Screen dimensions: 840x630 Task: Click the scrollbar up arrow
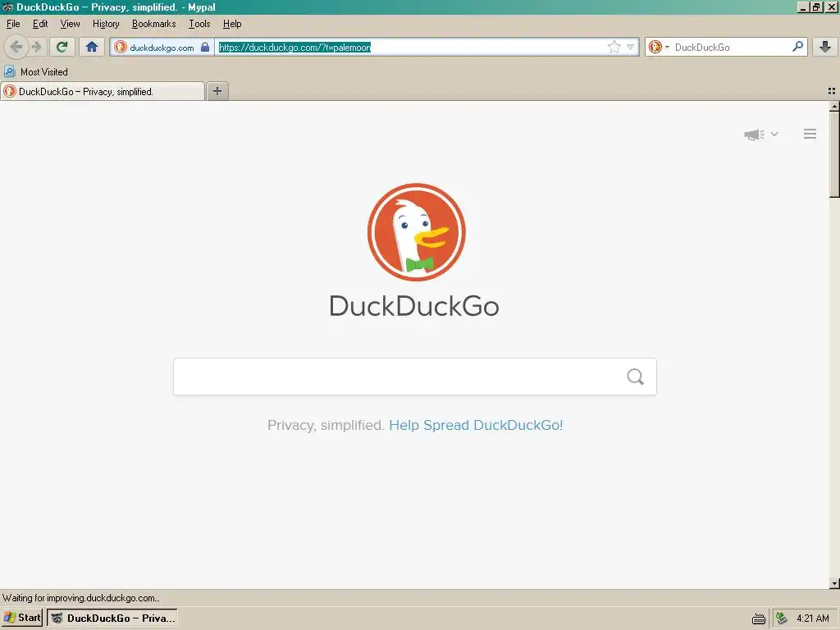pyautogui.click(x=834, y=106)
